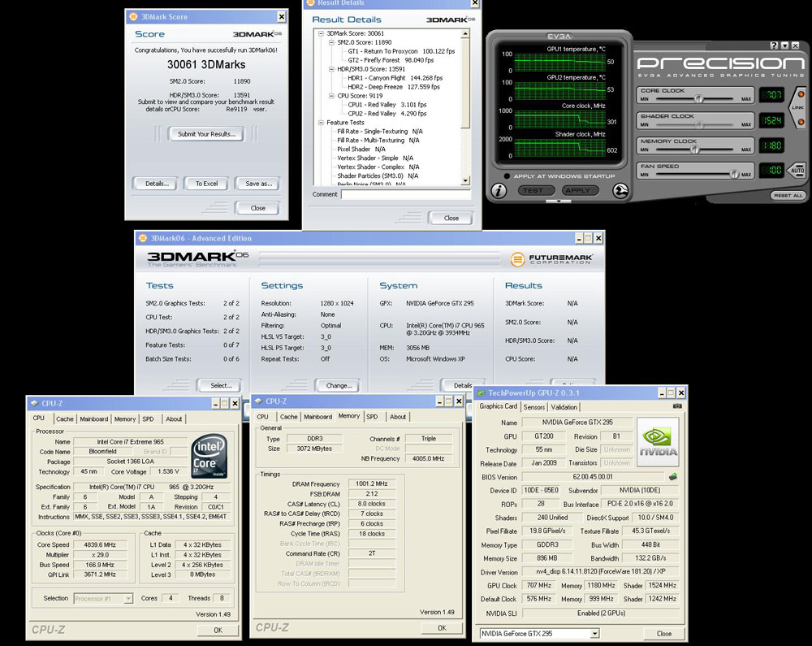Collapse the CPU Score: 9119 node
812x646 pixels.
(331, 96)
